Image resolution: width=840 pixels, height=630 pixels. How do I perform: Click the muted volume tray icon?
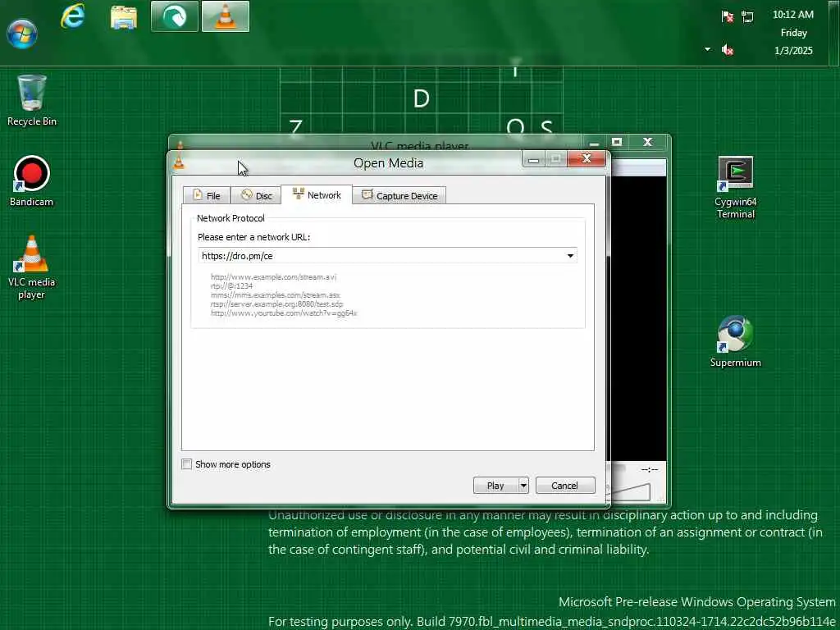[x=727, y=50]
